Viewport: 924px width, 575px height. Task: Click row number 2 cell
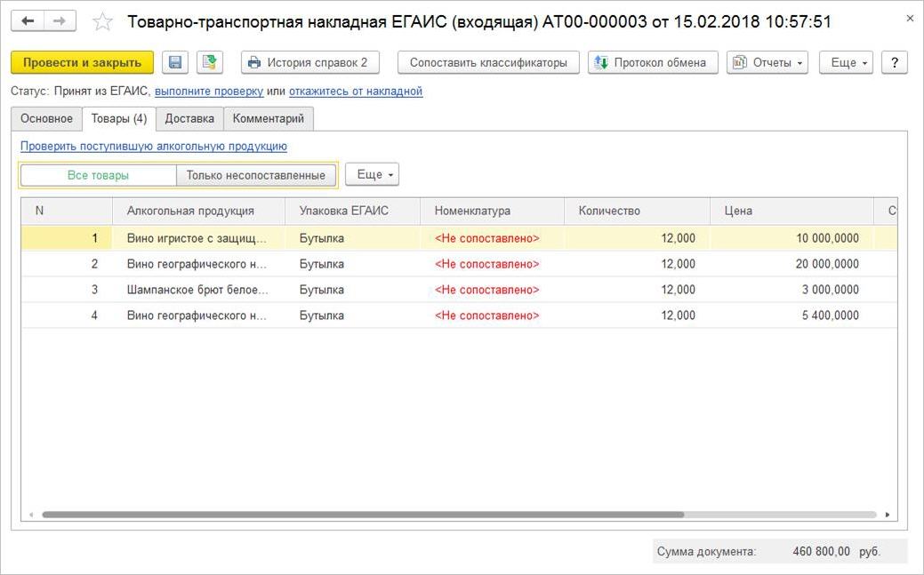[67, 264]
